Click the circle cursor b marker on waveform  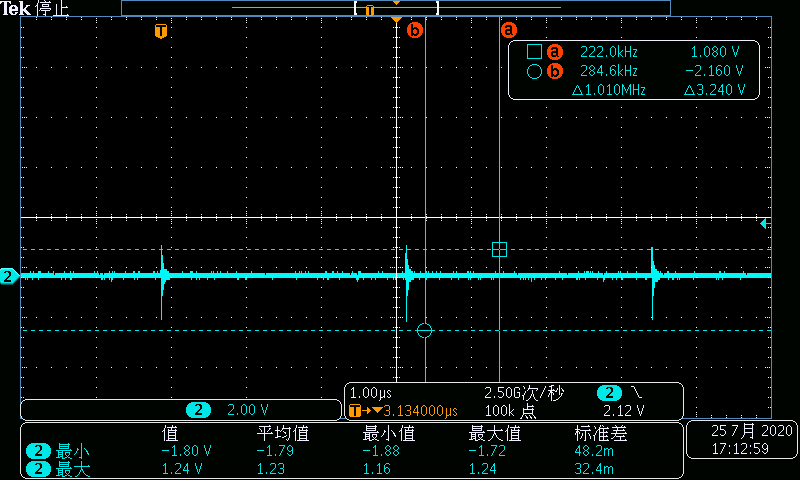click(x=424, y=331)
